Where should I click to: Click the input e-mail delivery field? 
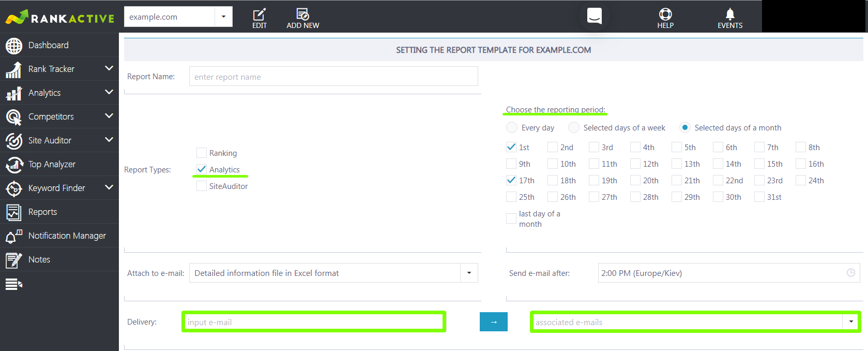pyautogui.click(x=314, y=321)
